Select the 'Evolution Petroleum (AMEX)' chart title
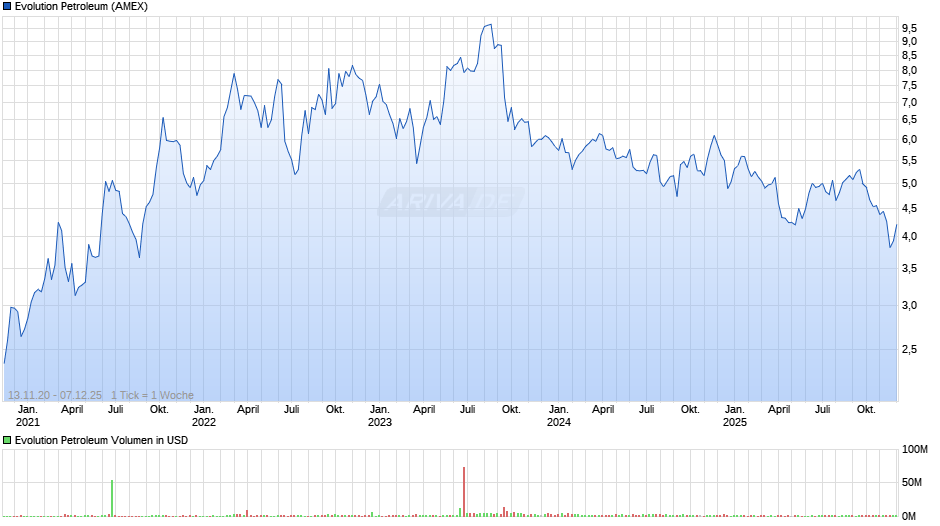Image resolution: width=940 pixels, height=526 pixels. click(81, 7)
